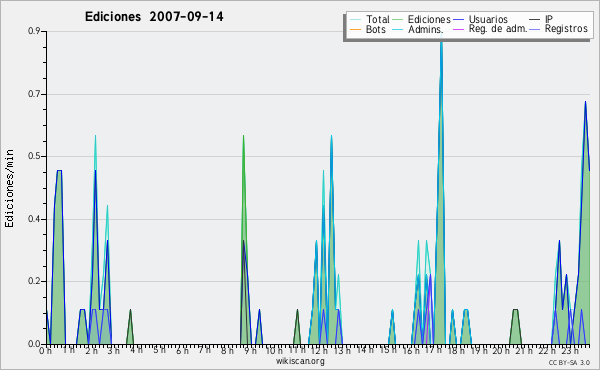Viewport: 600px width, 370px height.
Task: Click the 0.5 y-axis value
Action: coord(34,156)
